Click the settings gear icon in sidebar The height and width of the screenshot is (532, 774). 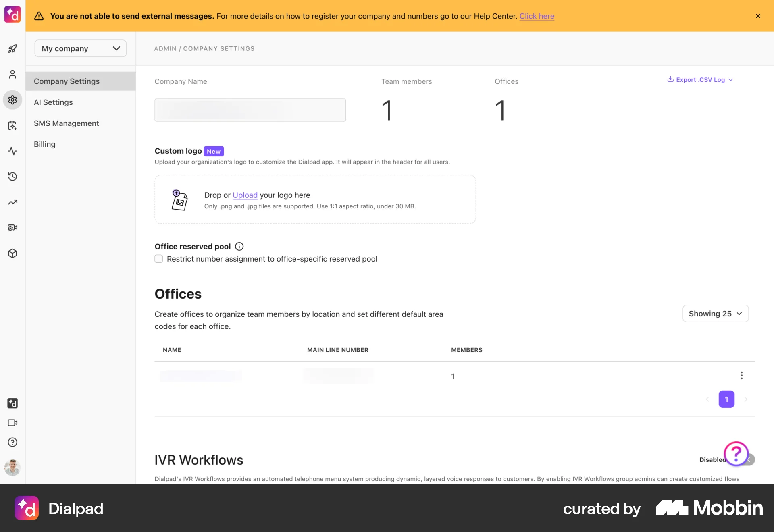pos(12,100)
